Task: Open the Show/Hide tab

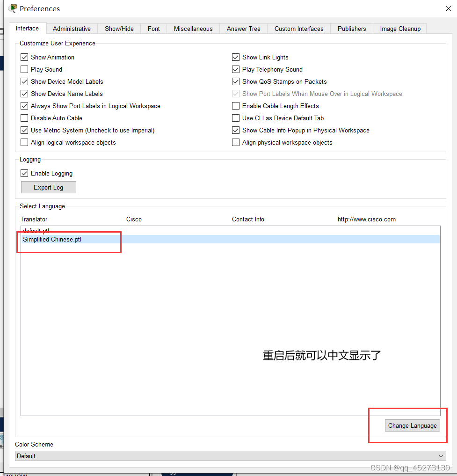Action: click(x=119, y=29)
